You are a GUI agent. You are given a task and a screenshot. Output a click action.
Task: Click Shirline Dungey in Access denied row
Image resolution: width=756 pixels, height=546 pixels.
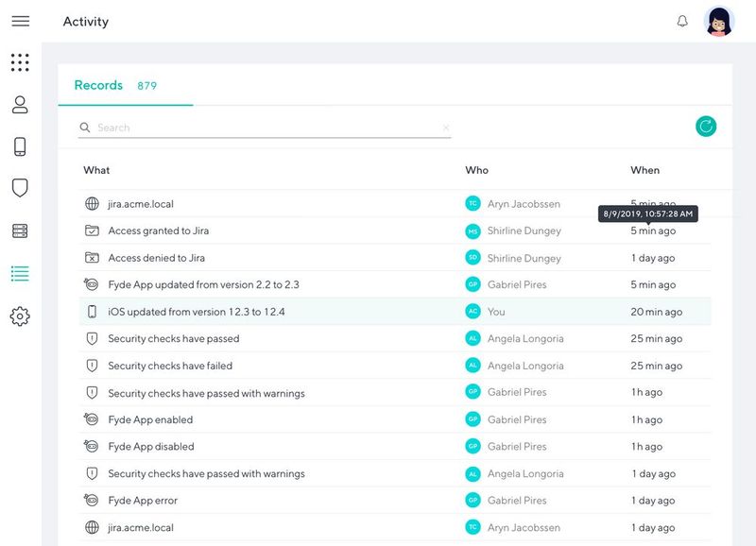[524, 258]
